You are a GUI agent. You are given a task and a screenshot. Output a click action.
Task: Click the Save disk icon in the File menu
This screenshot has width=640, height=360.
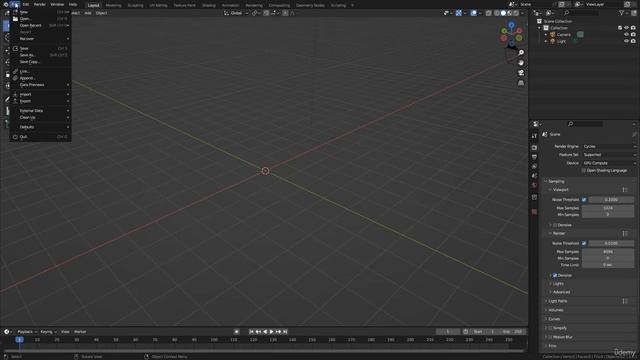click(15, 48)
